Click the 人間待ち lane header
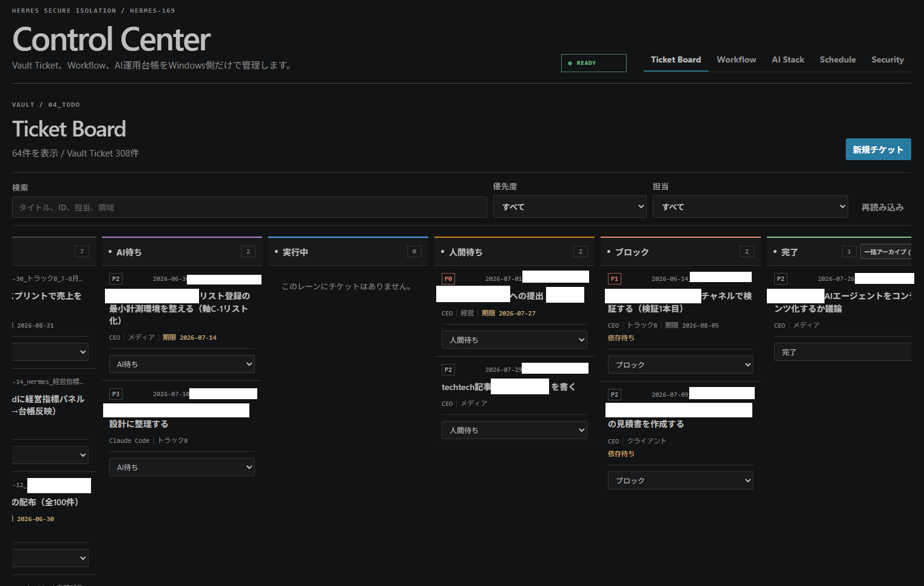Image resolution: width=924 pixels, height=586 pixels. pos(514,252)
